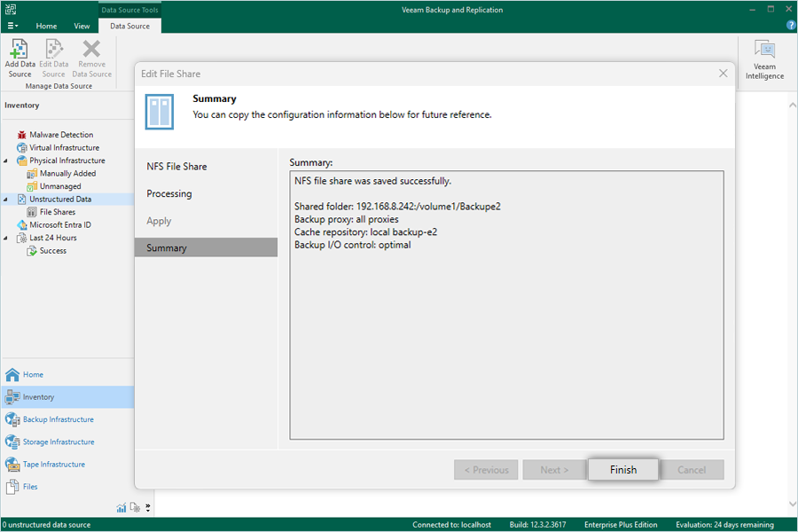Switch to the Home ribbon tab

click(46, 26)
